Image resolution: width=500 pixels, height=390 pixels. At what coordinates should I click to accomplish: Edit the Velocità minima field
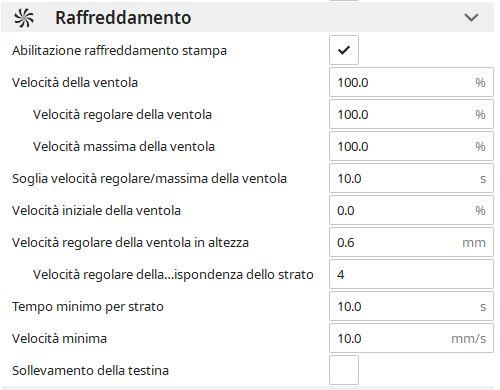point(411,338)
